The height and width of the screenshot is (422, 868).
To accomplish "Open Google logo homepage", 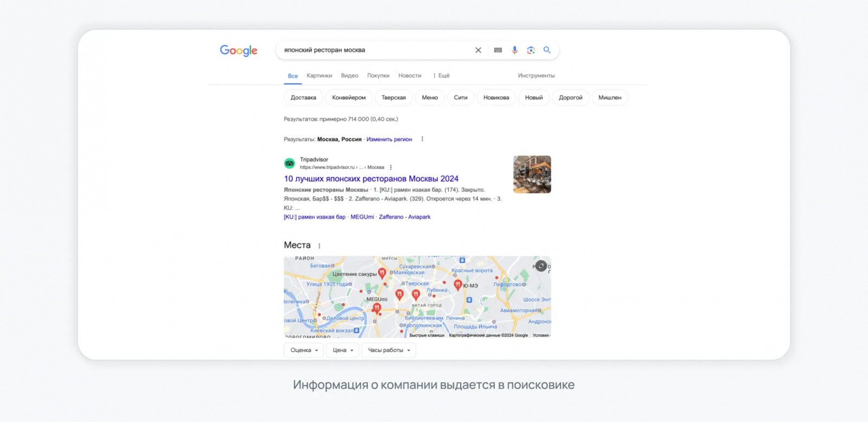I will coord(239,50).
